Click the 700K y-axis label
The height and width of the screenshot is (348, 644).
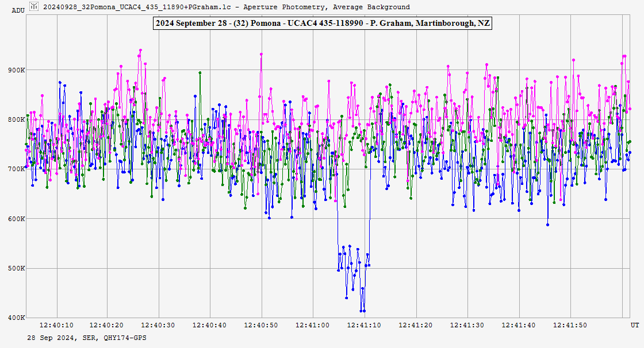click(x=17, y=169)
